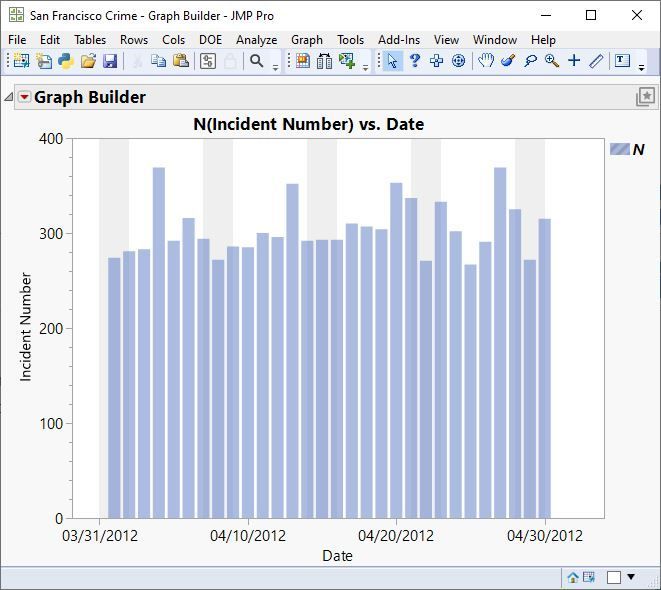Select the Magnifier zoom tool

point(552,61)
